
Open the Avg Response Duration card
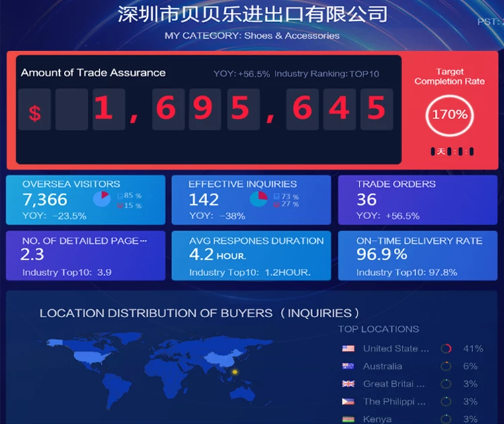(251, 256)
